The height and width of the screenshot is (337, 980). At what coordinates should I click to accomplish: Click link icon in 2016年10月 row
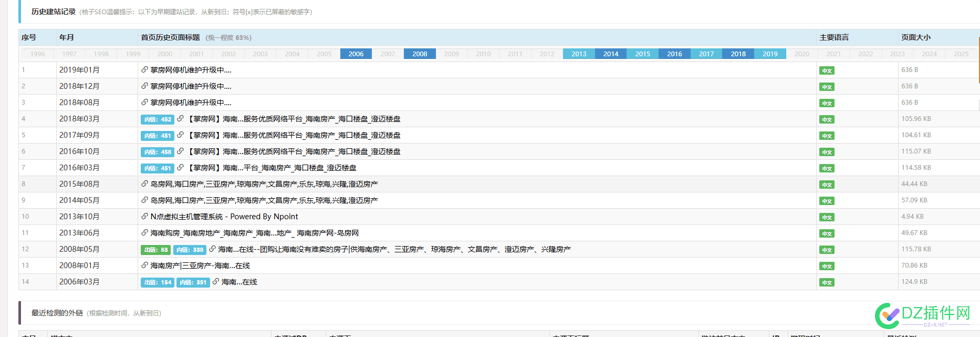[180, 151]
